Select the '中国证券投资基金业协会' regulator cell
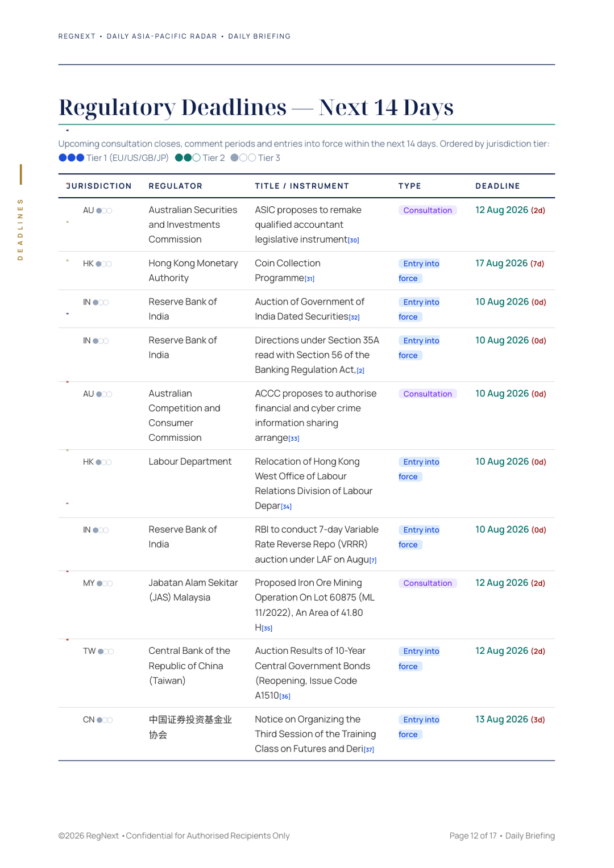Image resolution: width=614 pixels, height=868 pixels. pyautogui.click(x=190, y=727)
